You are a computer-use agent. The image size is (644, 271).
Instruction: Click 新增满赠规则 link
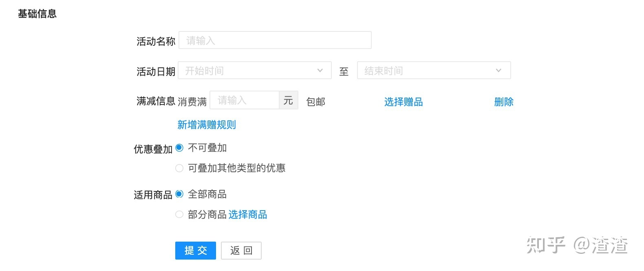pyautogui.click(x=207, y=124)
